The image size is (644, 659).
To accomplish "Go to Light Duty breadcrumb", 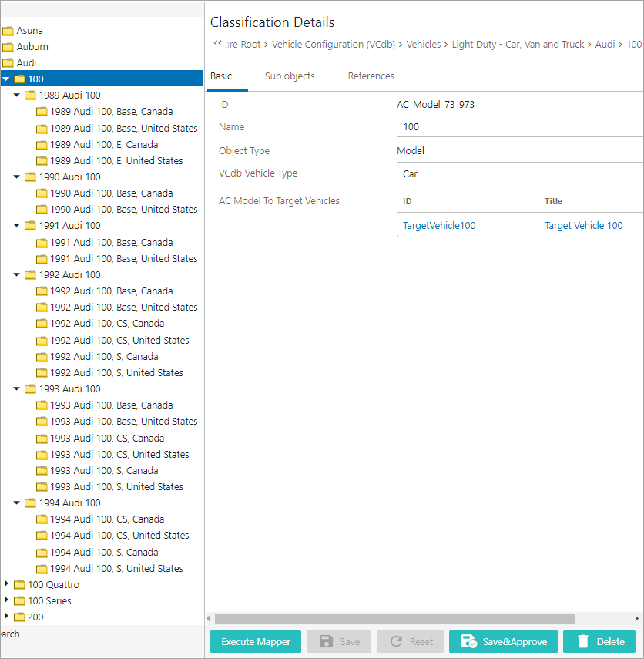I will 518,45.
